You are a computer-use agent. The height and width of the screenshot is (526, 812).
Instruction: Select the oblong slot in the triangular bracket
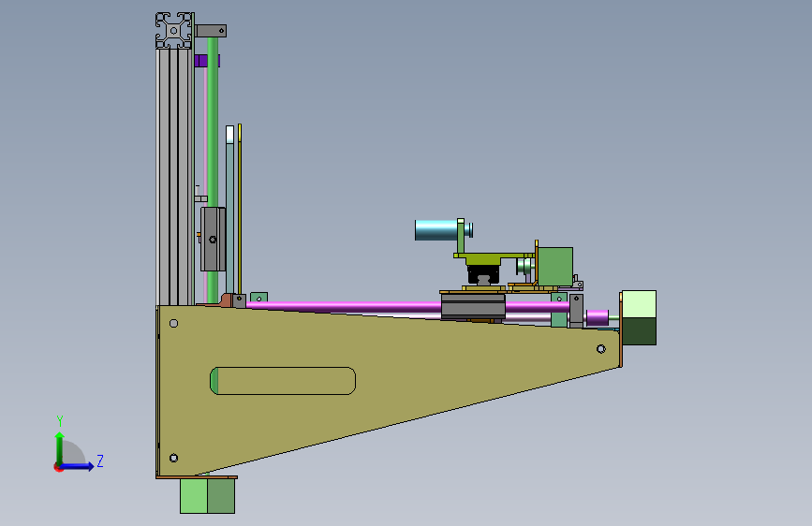click(283, 381)
